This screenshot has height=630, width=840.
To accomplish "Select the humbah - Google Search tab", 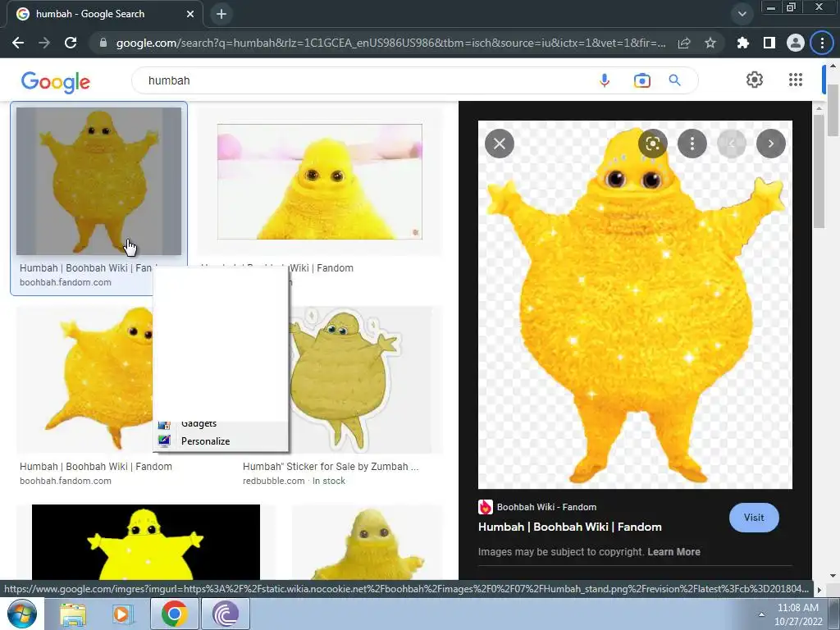I will (104, 14).
